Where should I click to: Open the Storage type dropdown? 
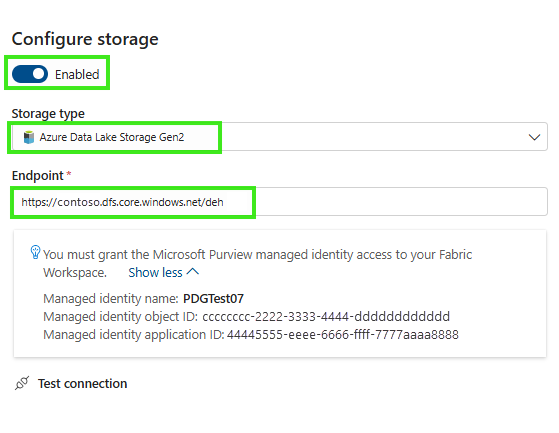pyautogui.click(x=280, y=137)
